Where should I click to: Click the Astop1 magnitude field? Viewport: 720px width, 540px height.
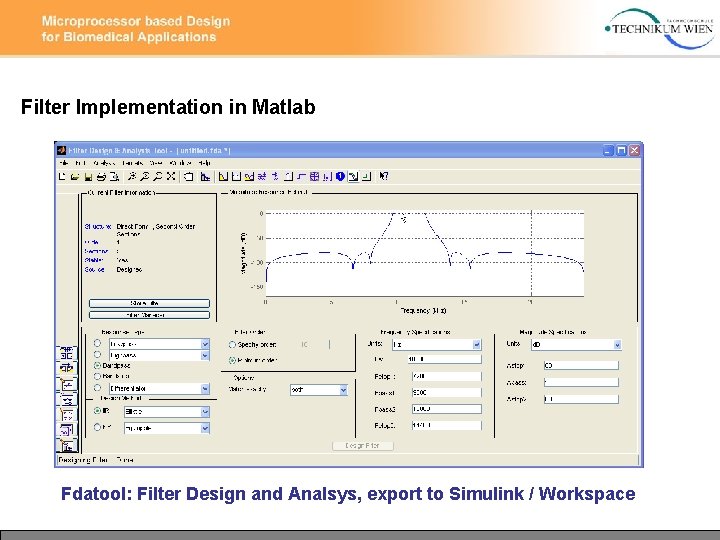pyautogui.click(x=581, y=366)
